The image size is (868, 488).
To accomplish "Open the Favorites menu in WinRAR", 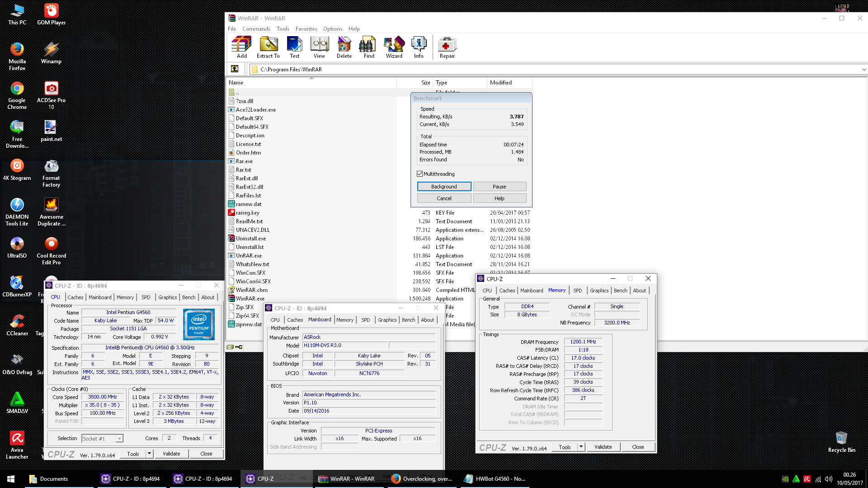I will 306,28.
